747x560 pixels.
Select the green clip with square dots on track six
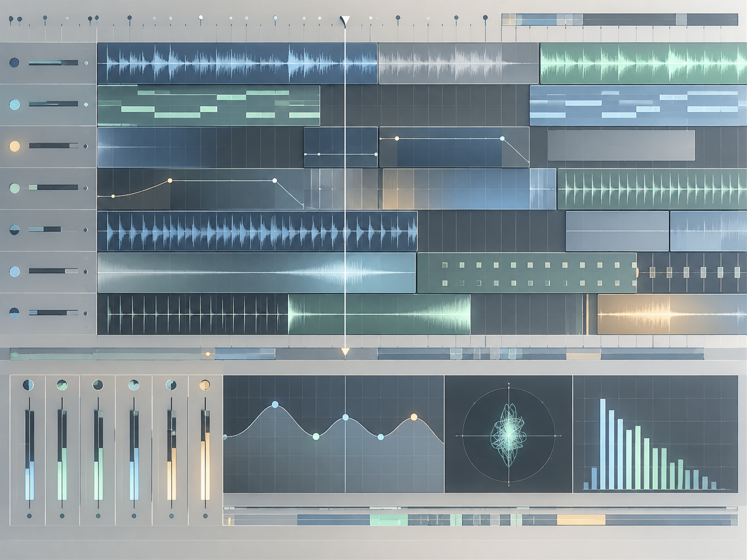527,273
